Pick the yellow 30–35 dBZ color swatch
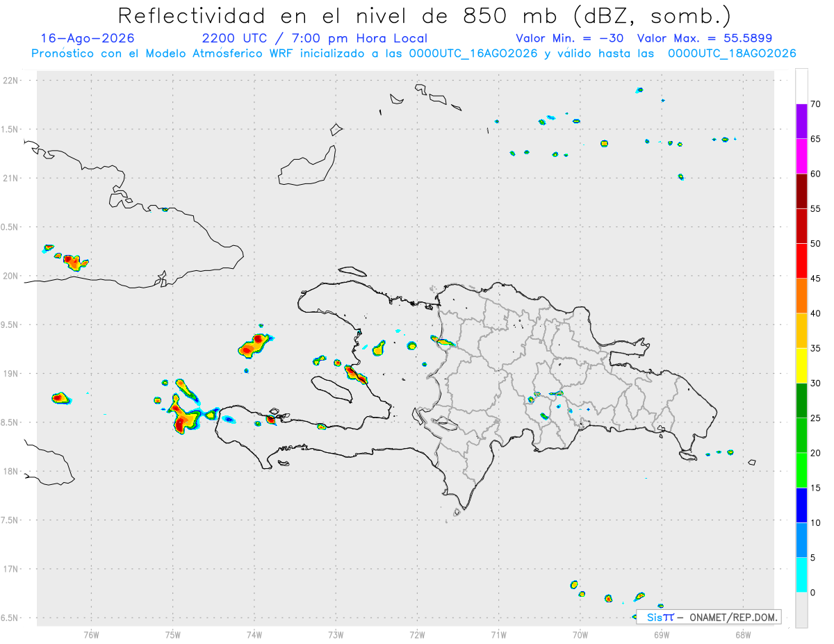834x644 pixels. point(801,365)
